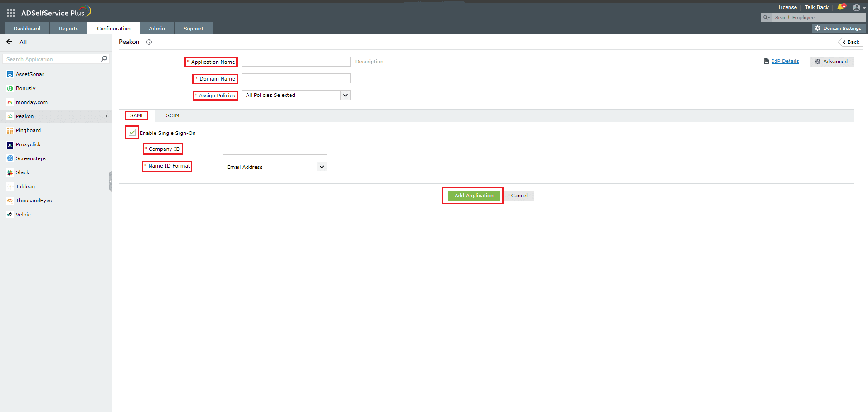868x412 pixels.
Task: Click the Advanced settings button
Action: pos(832,62)
